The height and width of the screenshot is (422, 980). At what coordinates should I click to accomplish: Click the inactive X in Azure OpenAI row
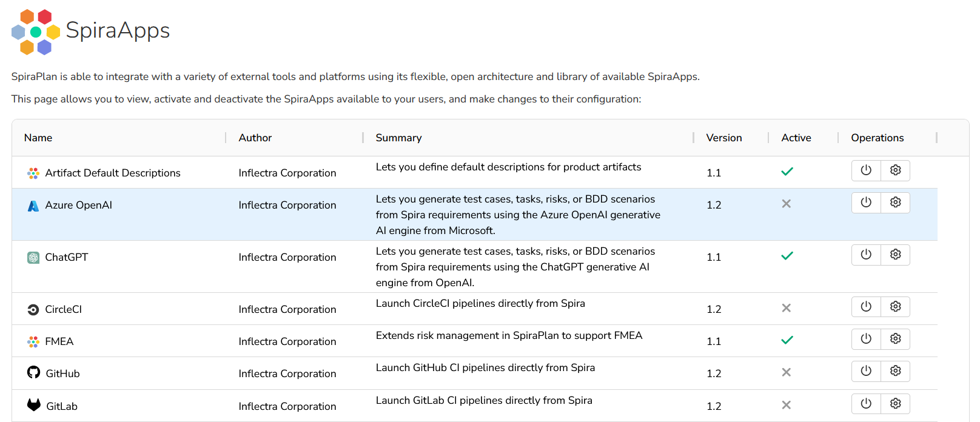786,204
